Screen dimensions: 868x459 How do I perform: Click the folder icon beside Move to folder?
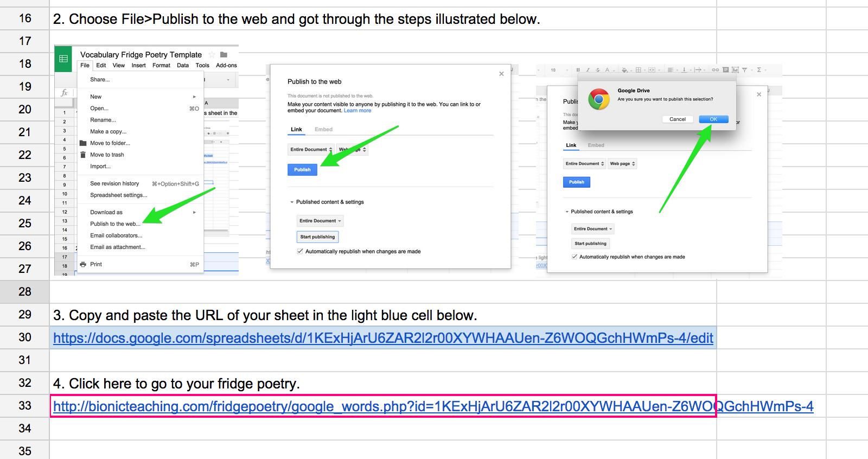coord(83,143)
